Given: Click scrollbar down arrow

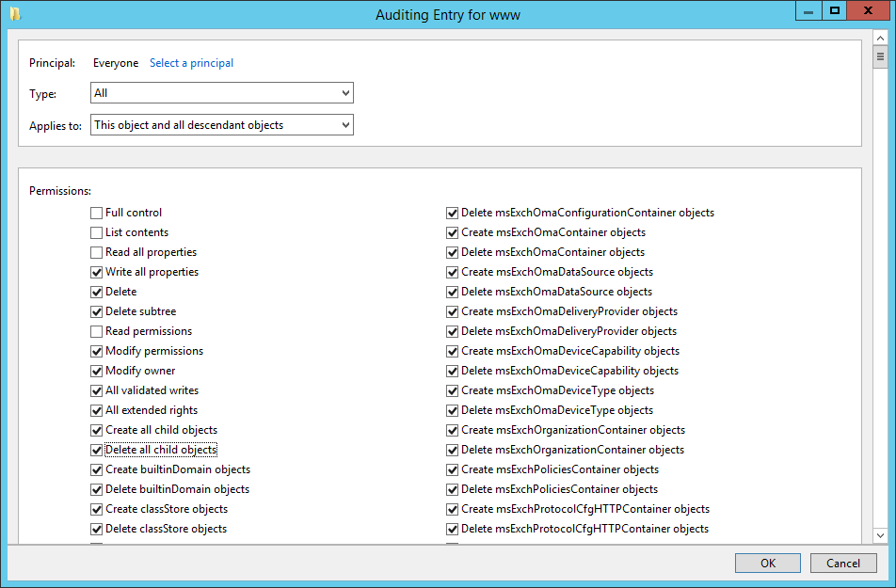Looking at the screenshot, I should point(880,536).
